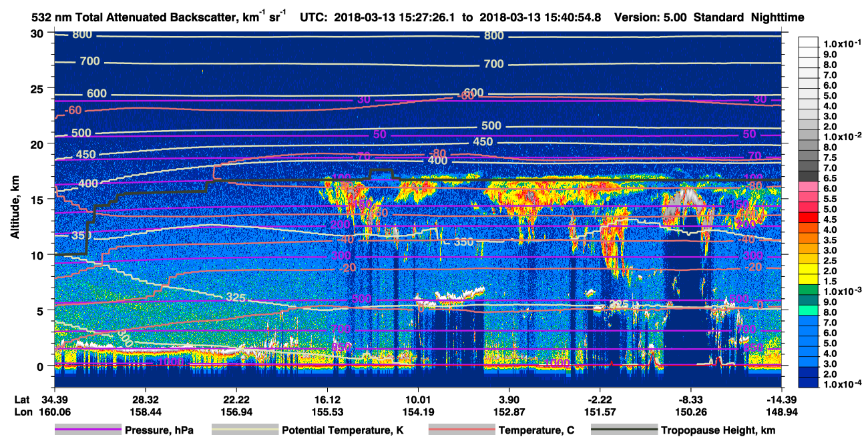Viewport: 868px width, 445px height.
Task: Click the 'Lat' row label
Action: (x=21, y=400)
